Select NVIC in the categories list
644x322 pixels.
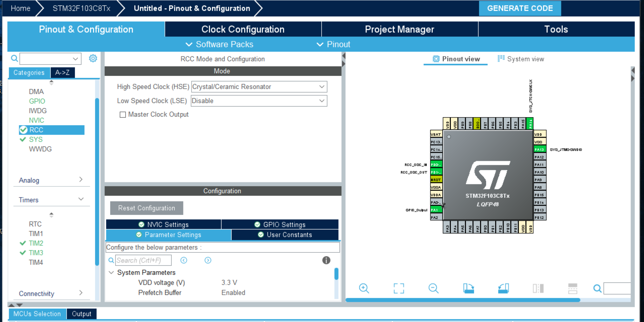pos(36,120)
